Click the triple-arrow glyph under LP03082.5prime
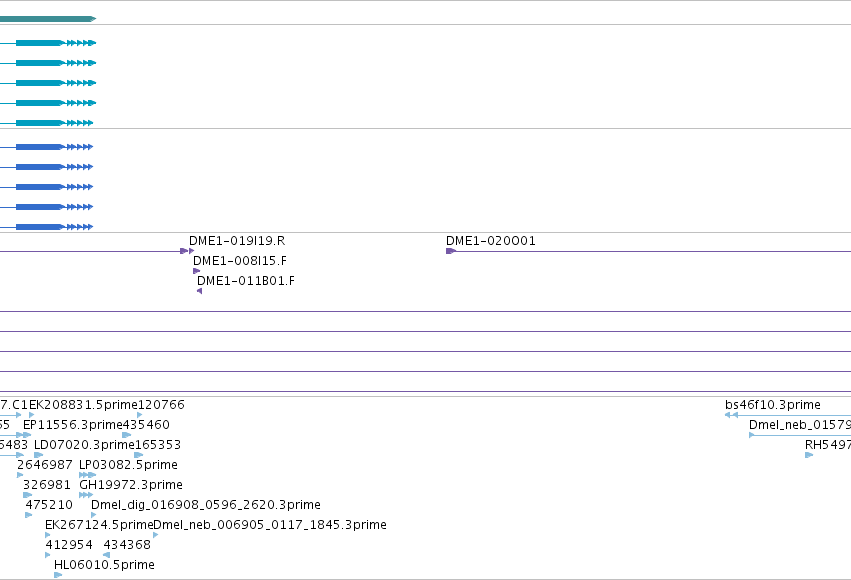Screen dimensions: 851x580 [87, 475]
